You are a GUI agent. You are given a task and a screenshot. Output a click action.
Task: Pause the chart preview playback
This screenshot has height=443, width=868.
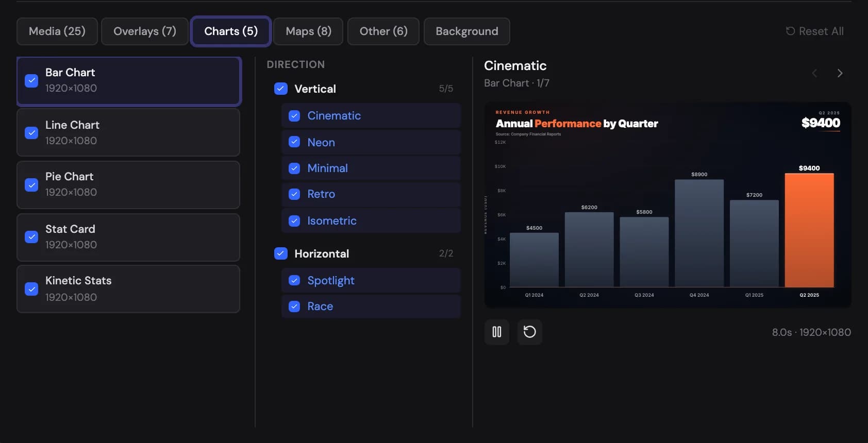pyautogui.click(x=497, y=332)
